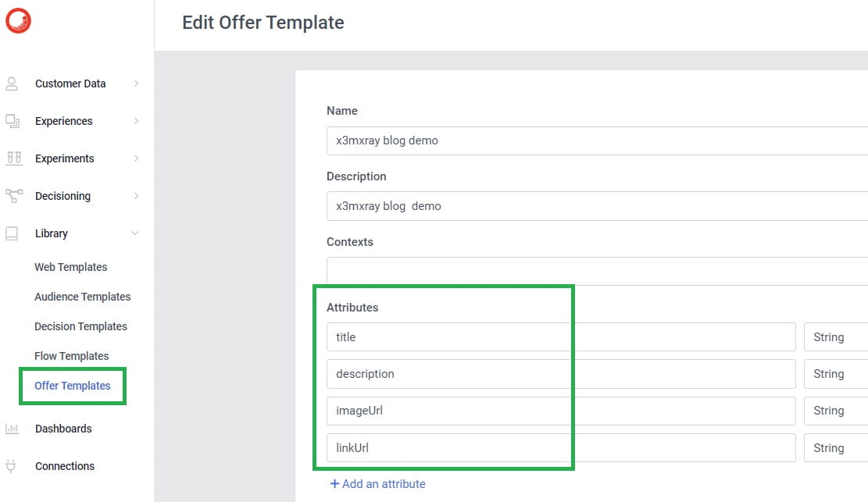Image resolution: width=868 pixels, height=502 pixels.
Task: Click Add an attribute link
Action: pos(377,484)
